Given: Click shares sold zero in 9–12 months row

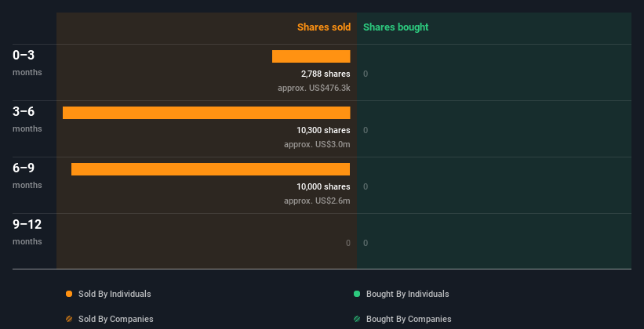Looking at the screenshot, I should [348, 243].
